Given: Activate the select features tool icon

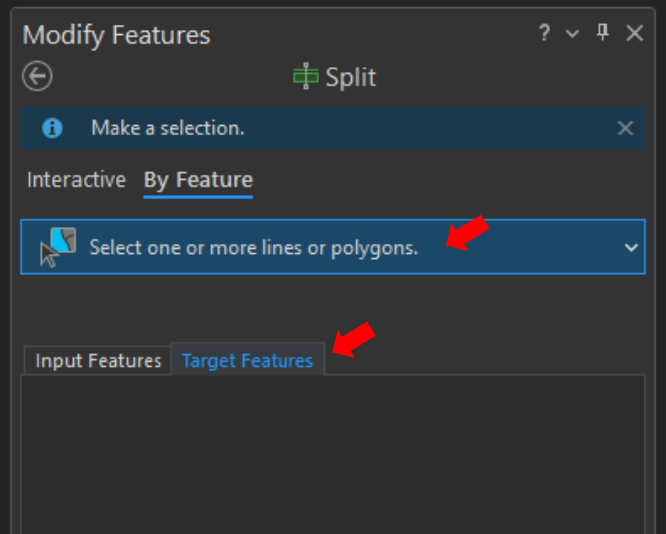Looking at the screenshot, I should click(x=58, y=247).
